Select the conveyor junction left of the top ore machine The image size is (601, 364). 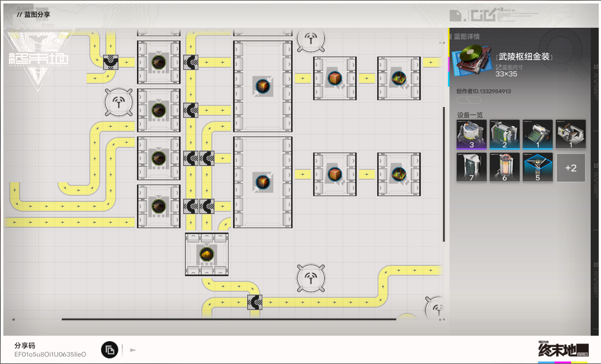111,62
